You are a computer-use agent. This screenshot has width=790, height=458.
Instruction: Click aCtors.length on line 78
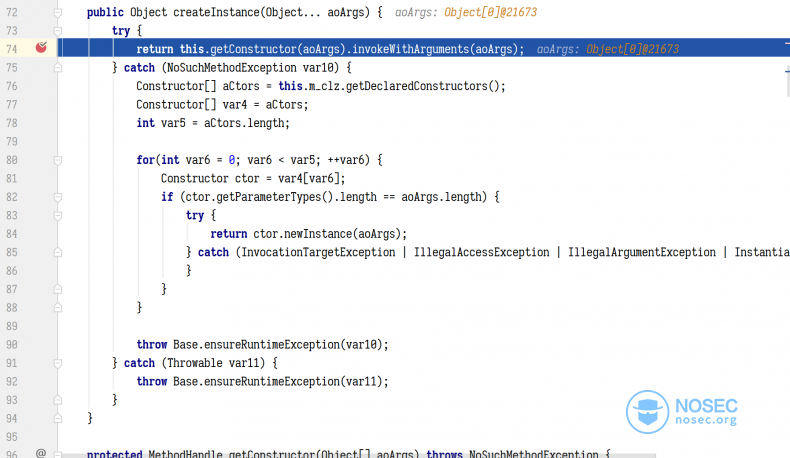pyautogui.click(x=244, y=123)
